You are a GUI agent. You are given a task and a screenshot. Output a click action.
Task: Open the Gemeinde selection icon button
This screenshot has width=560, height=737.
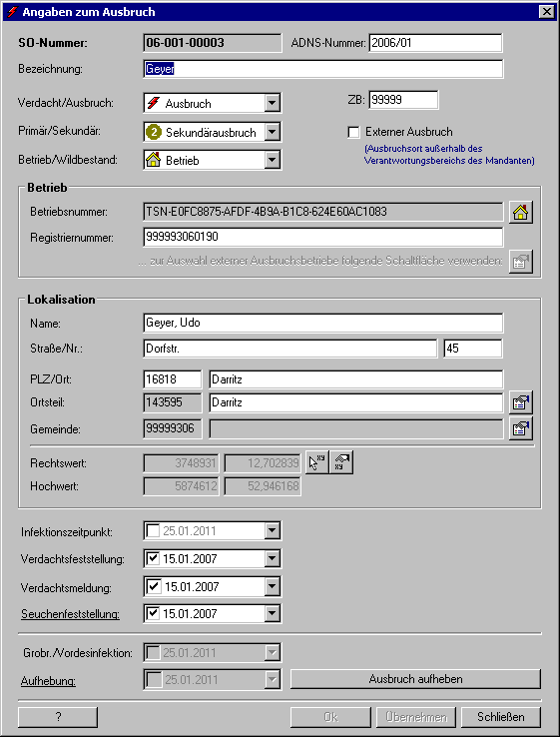coord(520,428)
